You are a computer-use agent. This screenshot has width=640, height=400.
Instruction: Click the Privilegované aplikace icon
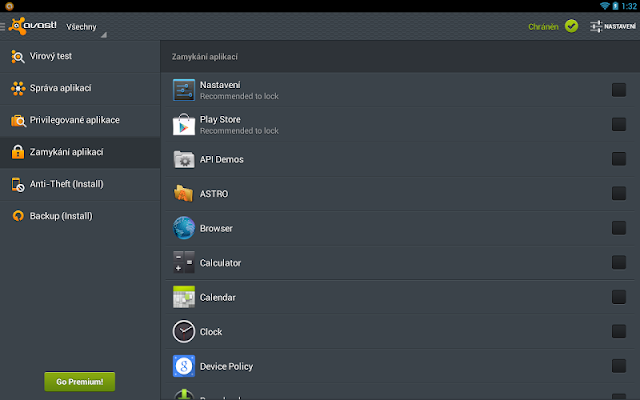[18, 120]
